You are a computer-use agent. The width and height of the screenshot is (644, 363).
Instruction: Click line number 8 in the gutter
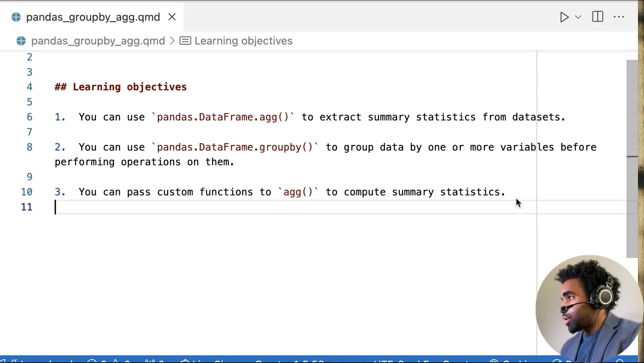click(30, 147)
